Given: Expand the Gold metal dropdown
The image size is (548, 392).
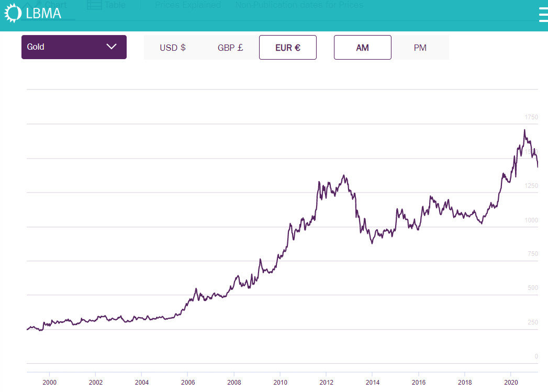Looking at the screenshot, I should tap(74, 47).
